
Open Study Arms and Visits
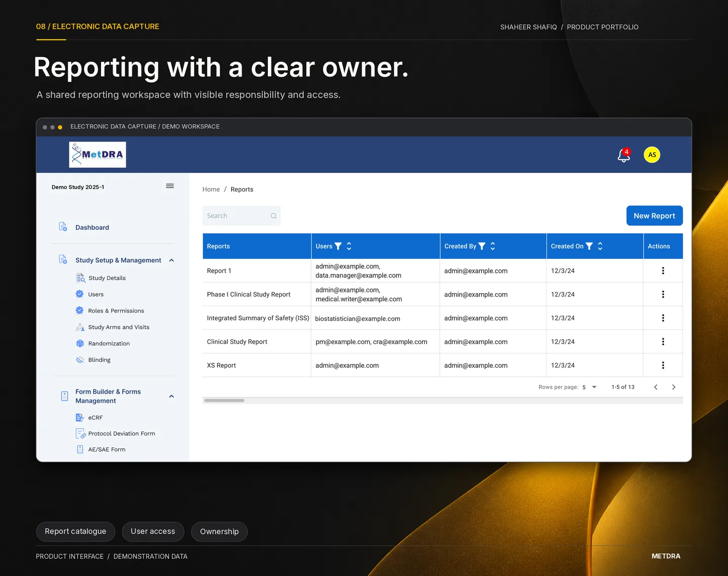tap(118, 327)
